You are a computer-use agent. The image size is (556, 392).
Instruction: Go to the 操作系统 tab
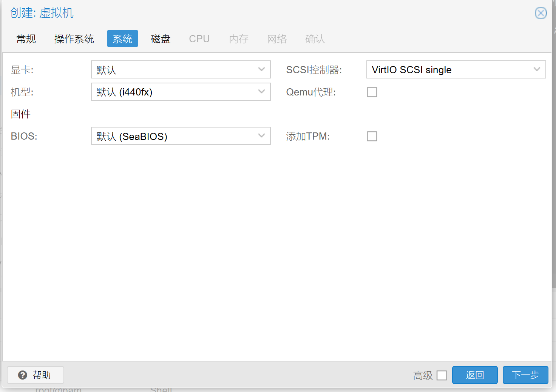[74, 39]
